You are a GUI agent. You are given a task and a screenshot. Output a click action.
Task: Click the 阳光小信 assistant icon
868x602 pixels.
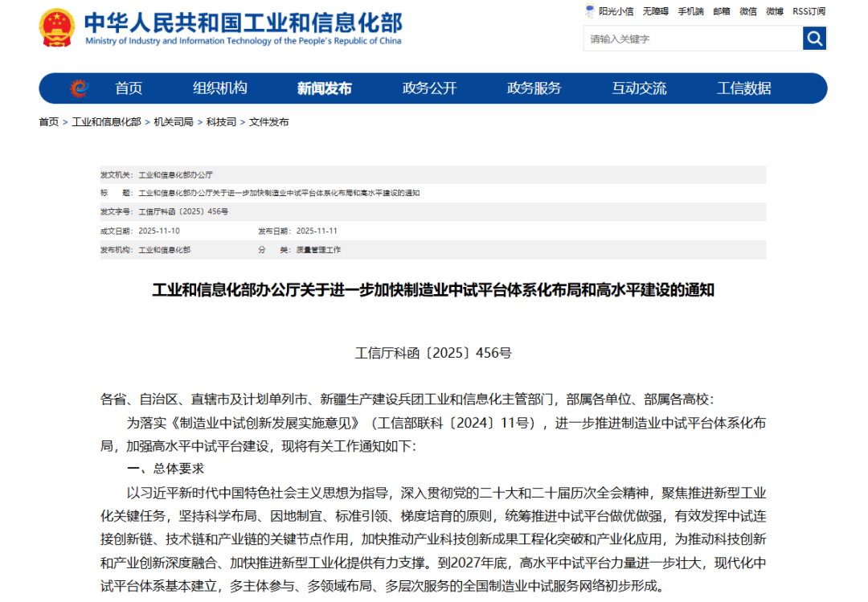pos(612,10)
